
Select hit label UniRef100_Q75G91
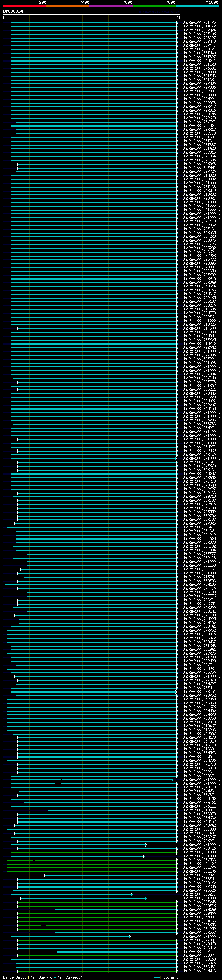pos(199,68)
